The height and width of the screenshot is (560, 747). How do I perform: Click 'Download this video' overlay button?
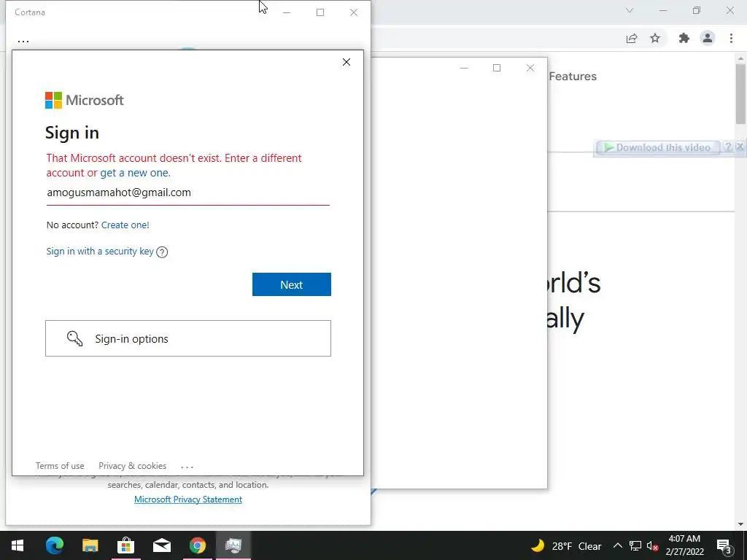[657, 147]
